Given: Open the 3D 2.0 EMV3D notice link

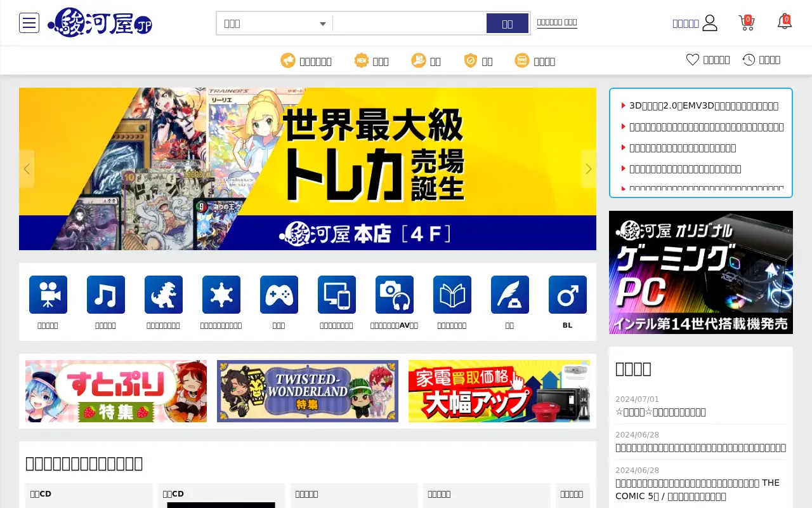Looking at the screenshot, I should coord(704,105).
